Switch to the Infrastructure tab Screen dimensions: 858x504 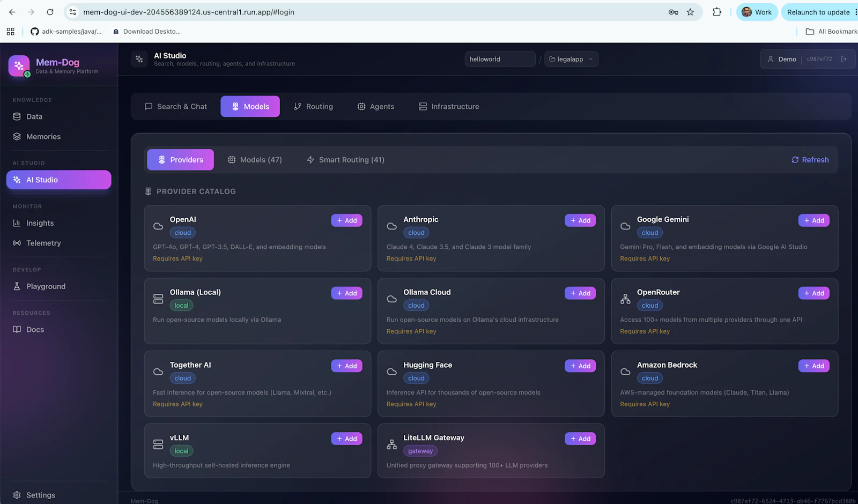point(449,106)
